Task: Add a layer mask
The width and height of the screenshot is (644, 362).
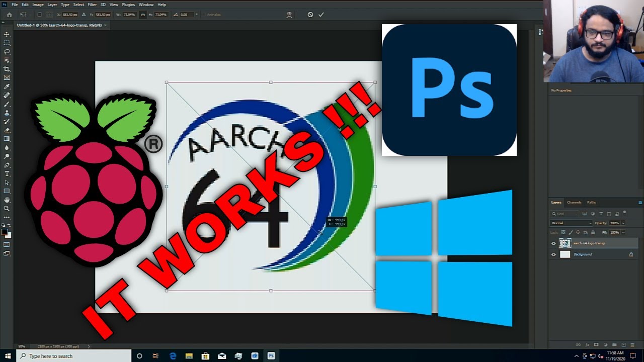Action: pos(596,345)
